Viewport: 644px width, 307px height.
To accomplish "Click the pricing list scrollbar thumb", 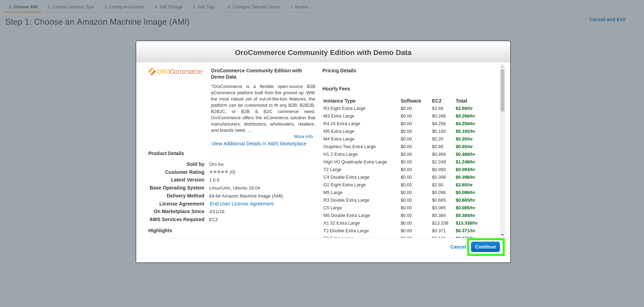I will (x=502, y=90).
